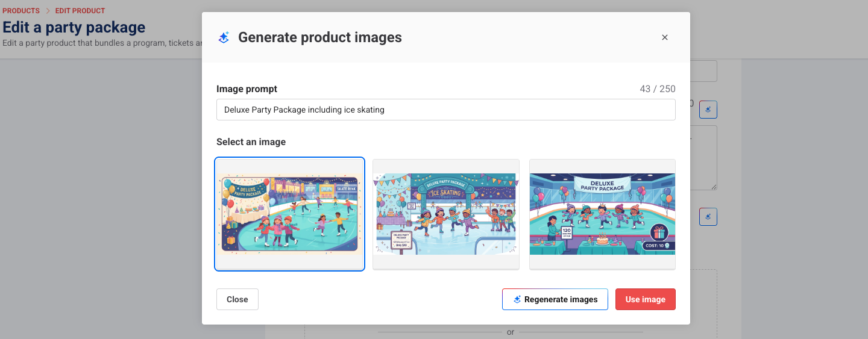Click the Edit a party package heading
This screenshot has width=868, height=339.
[74, 27]
